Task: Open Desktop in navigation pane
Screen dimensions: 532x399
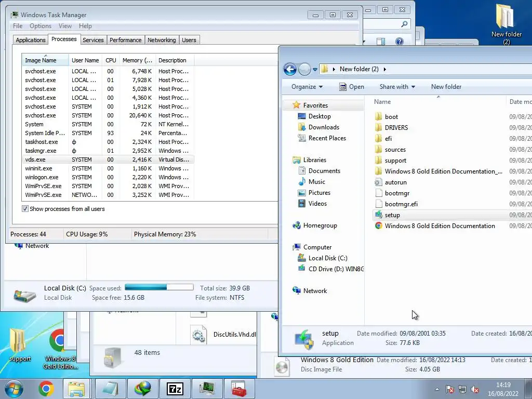Action: (320, 116)
